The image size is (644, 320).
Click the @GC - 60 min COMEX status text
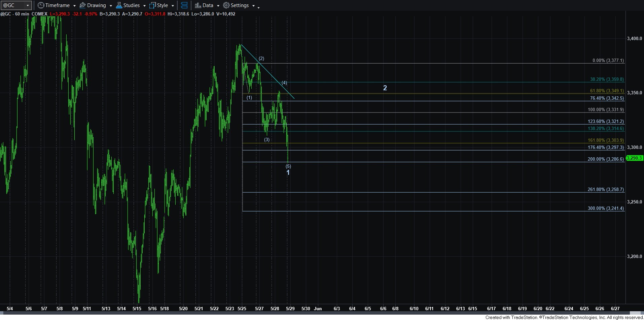24,14
